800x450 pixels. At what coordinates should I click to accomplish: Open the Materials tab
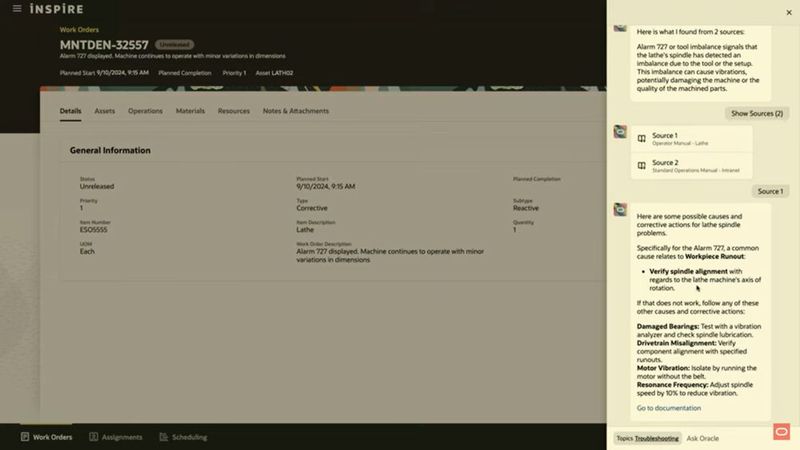[190, 111]
